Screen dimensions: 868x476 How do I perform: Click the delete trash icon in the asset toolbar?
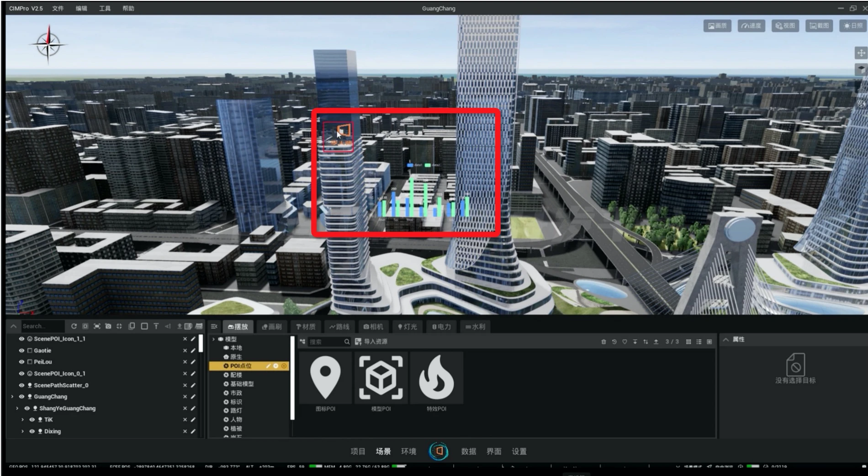pos(603,342)
